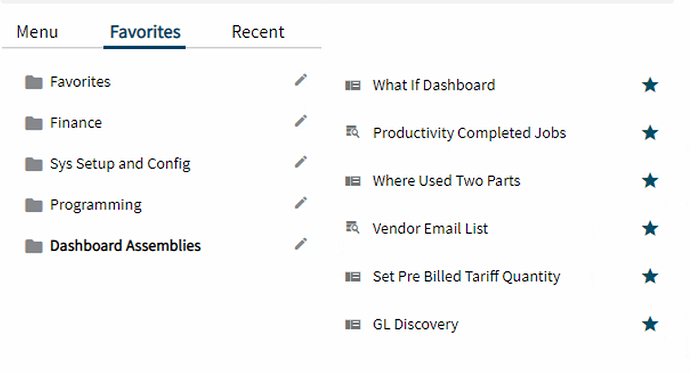Click dashboard icon beside What If Dashboard
This screenshot has width=690, height=374.
click(x=352, y=85)
